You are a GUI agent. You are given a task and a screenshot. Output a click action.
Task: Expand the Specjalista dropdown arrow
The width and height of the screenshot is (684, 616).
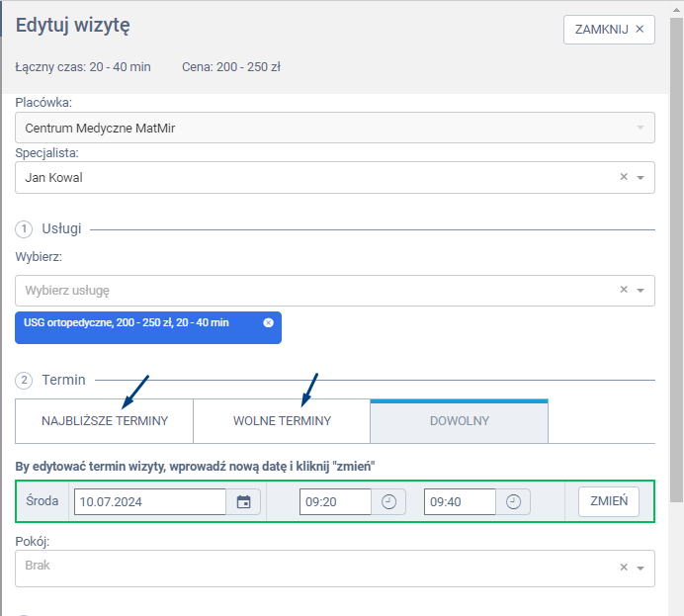click(x=640, y=178)
